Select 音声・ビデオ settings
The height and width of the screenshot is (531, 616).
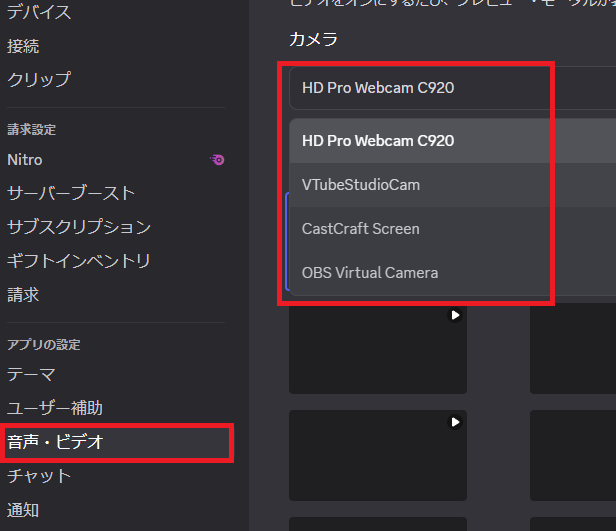pos(117,442)
